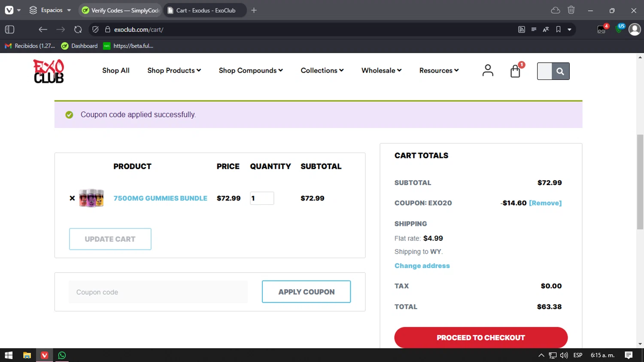Click the URL exoclub.com/cart/ in address bar
644x362 pixels.
click(139, 30)
